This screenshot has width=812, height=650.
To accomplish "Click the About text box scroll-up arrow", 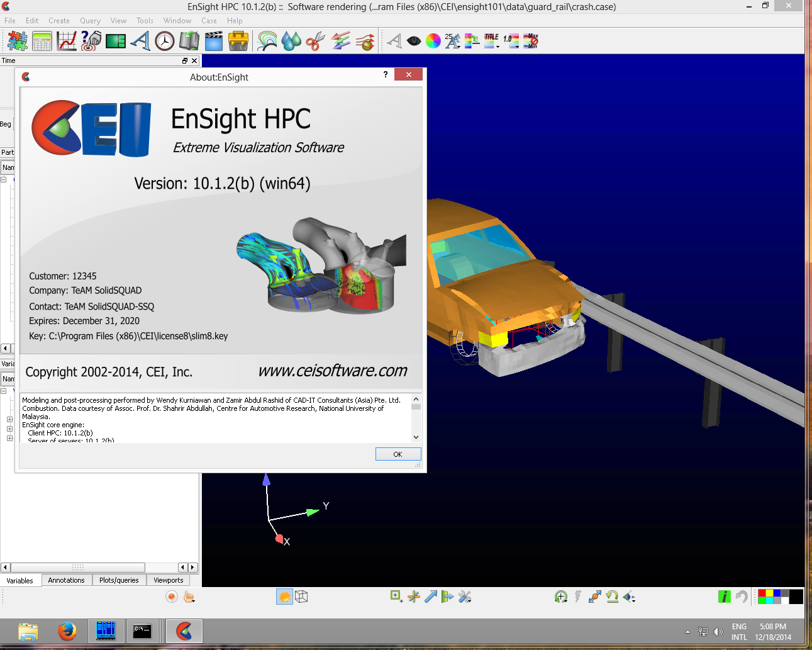I will (x=416, y=399).
